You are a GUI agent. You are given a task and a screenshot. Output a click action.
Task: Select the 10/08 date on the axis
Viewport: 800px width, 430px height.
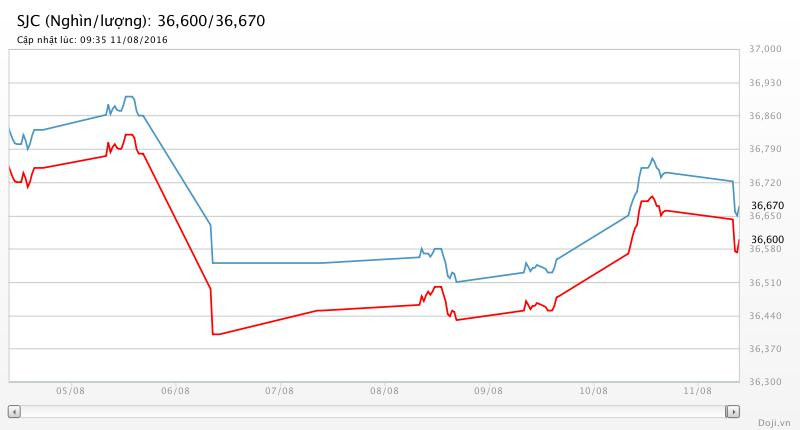click(x=592, y=392)
